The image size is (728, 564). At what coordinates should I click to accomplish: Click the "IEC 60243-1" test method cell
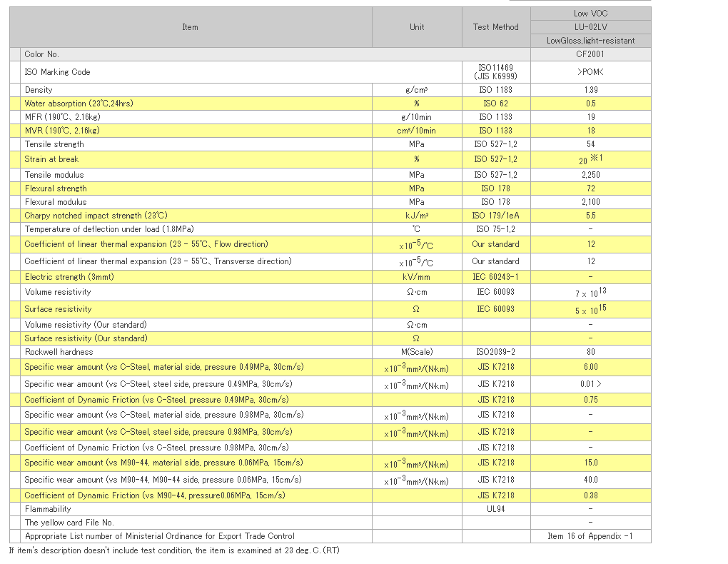495,277
